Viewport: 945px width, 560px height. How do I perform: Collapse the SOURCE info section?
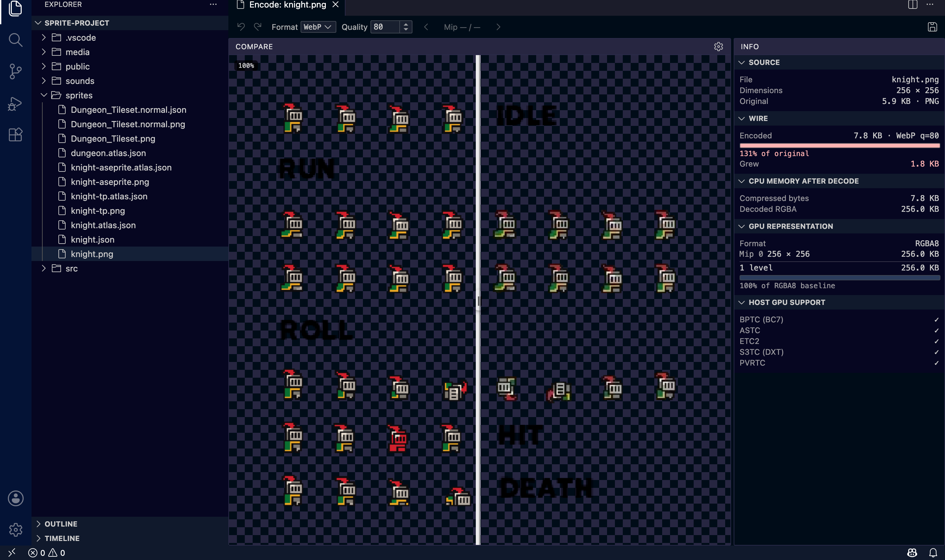click(x=839, y=62)
